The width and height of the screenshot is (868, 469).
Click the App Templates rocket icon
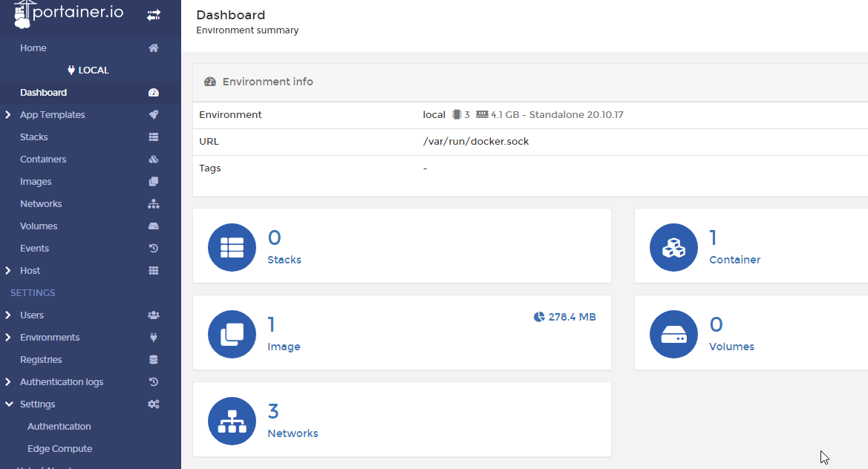tap(154, 114)
